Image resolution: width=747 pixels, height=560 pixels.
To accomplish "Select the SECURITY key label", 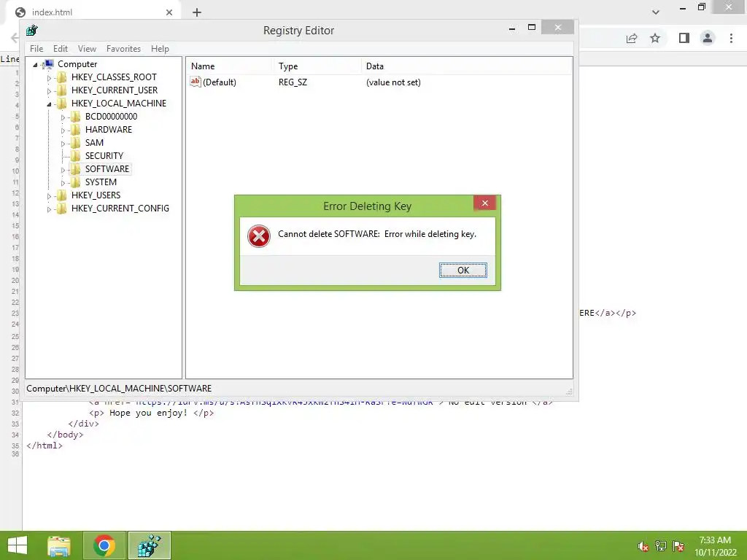I will pos(104,156).
